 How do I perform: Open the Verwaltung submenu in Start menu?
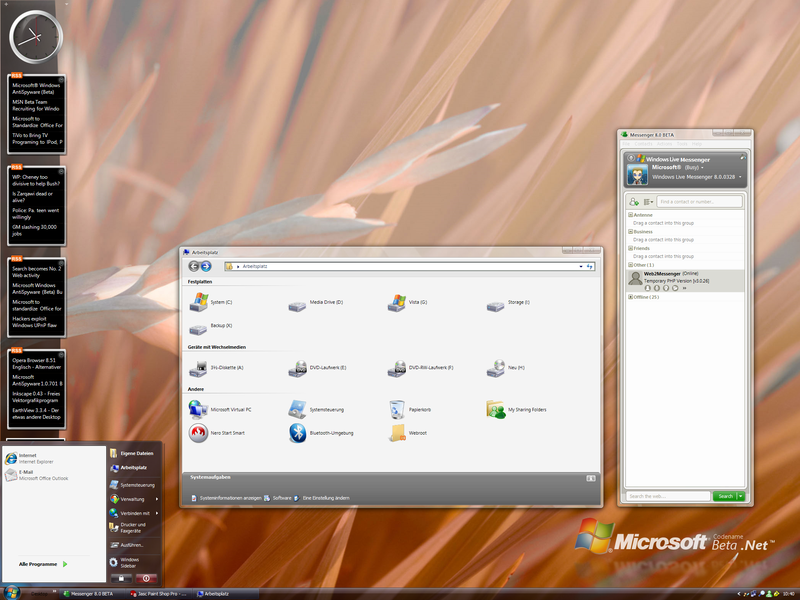tap(133, 498)
